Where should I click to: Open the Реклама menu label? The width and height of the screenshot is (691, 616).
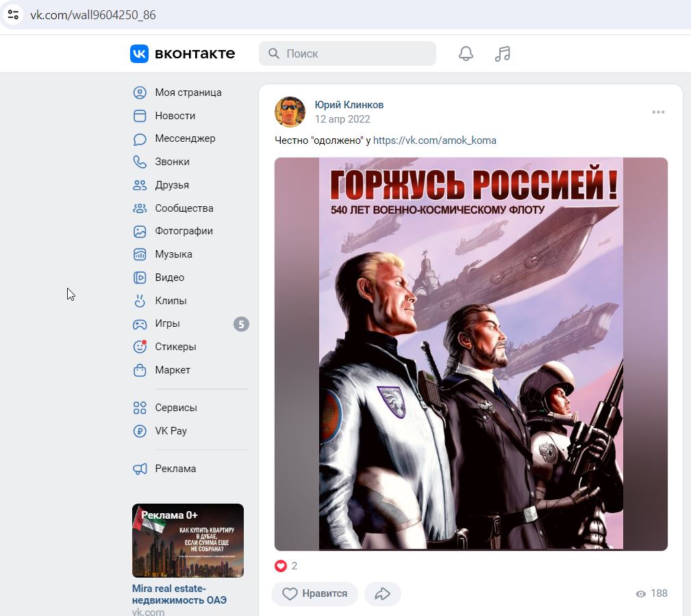click(175, 469)
